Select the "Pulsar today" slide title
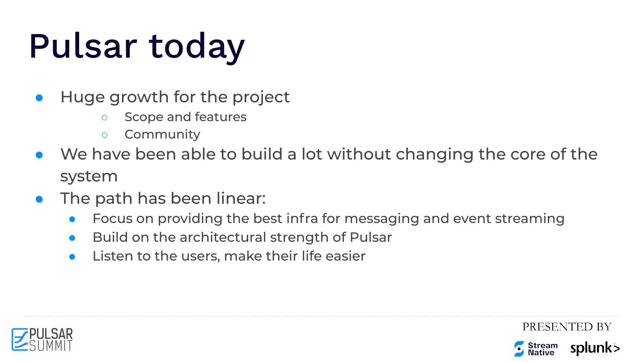644x362 pixels. tap(137, 46)
